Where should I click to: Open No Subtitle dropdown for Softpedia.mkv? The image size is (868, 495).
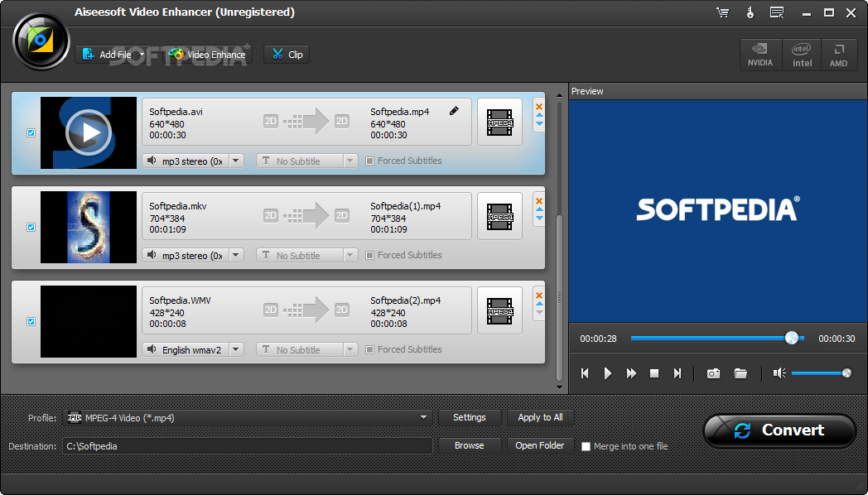pos(350,256)
